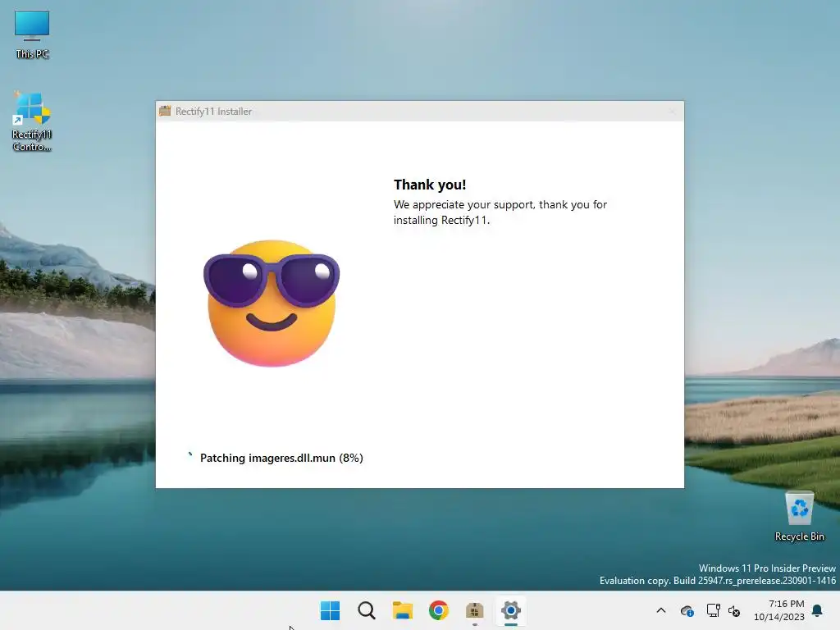Show hidden system tray icons
The width and height of the screenshot is (840, 630).
(x=661, y=610)
